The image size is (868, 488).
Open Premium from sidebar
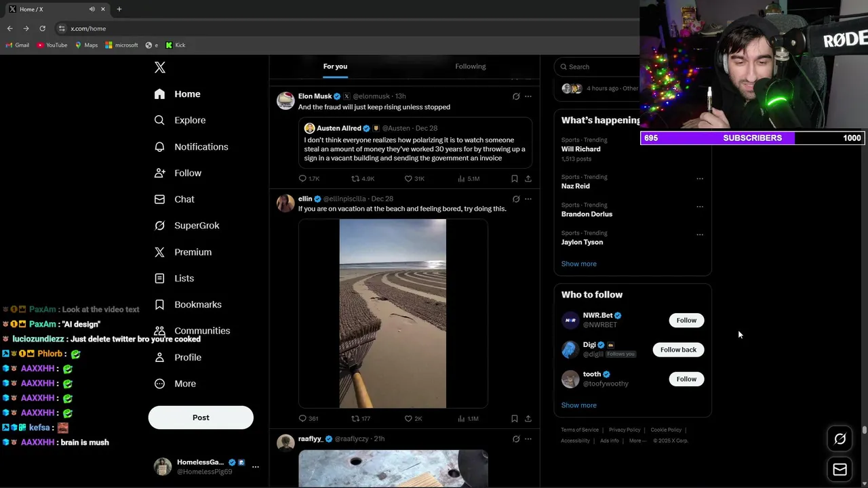pos(183,252)
